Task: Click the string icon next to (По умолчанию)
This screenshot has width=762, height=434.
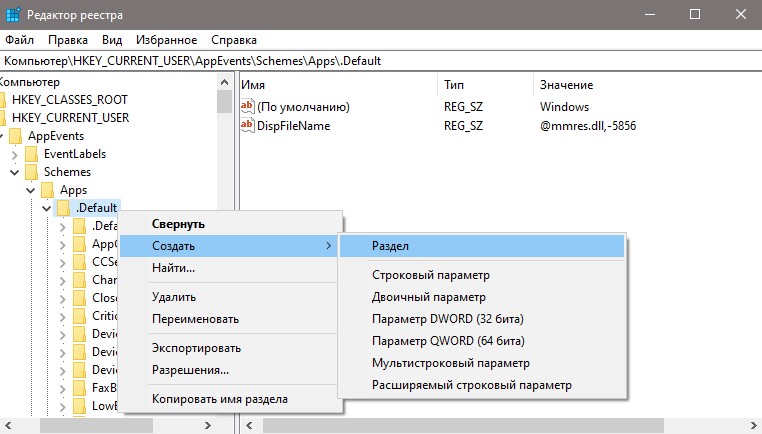Action: (x=247, y=106)
